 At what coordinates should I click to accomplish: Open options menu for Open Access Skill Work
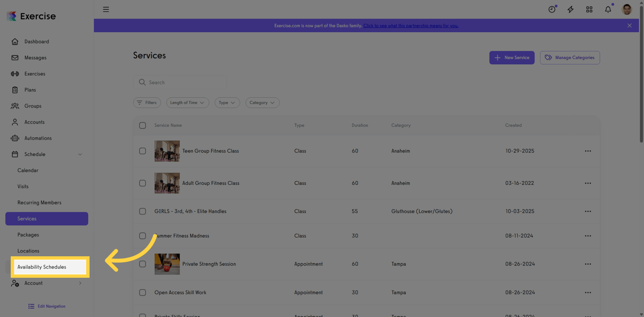[x=588, y=292]
